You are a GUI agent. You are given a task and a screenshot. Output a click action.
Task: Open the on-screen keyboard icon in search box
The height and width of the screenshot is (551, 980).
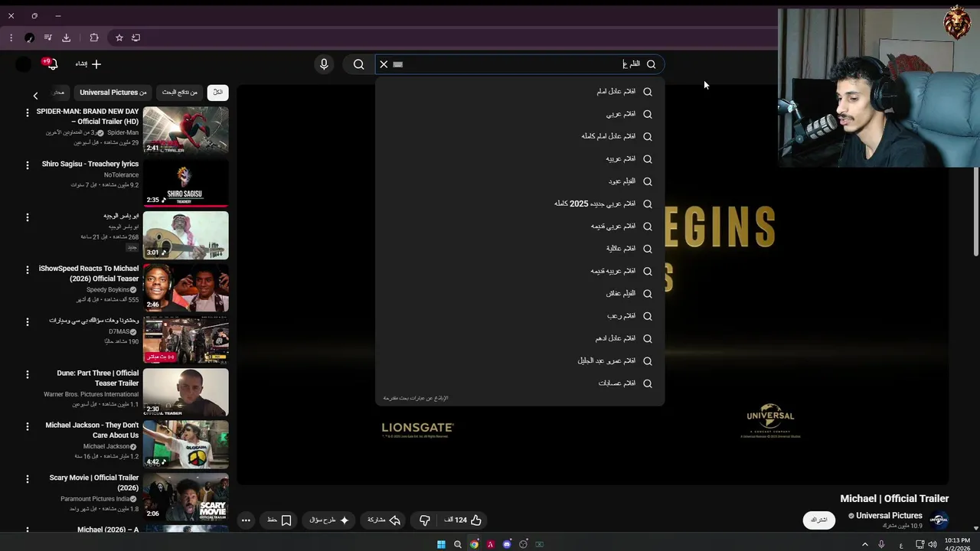[397, 64]
